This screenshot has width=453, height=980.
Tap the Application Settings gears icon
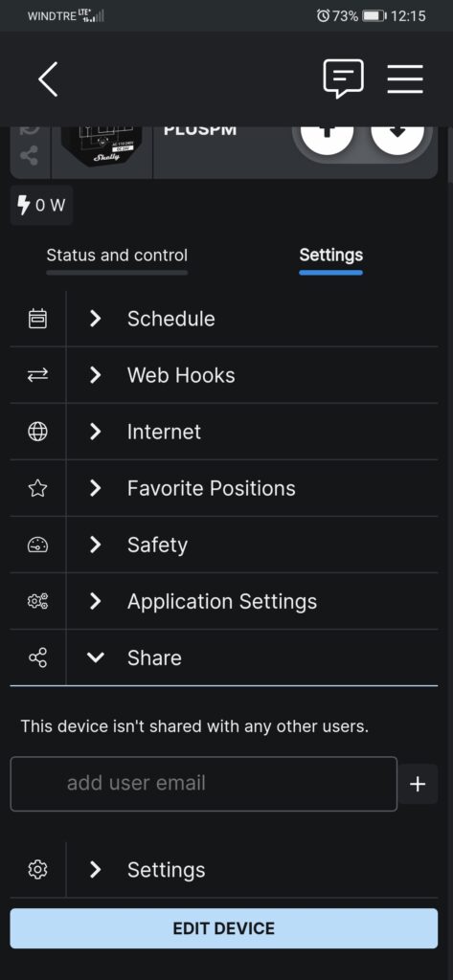click(x=37, y=601)
